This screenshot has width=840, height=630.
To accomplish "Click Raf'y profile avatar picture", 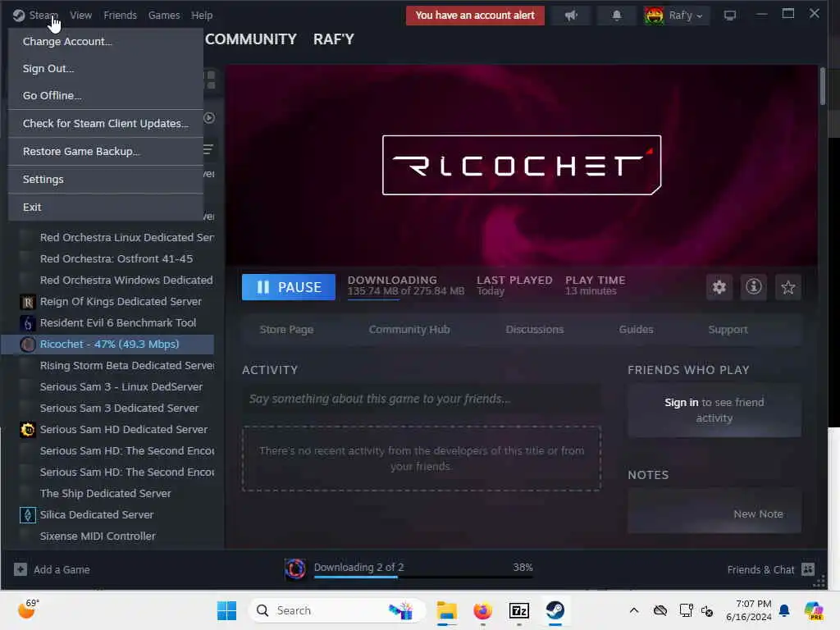I will (654, 16).
